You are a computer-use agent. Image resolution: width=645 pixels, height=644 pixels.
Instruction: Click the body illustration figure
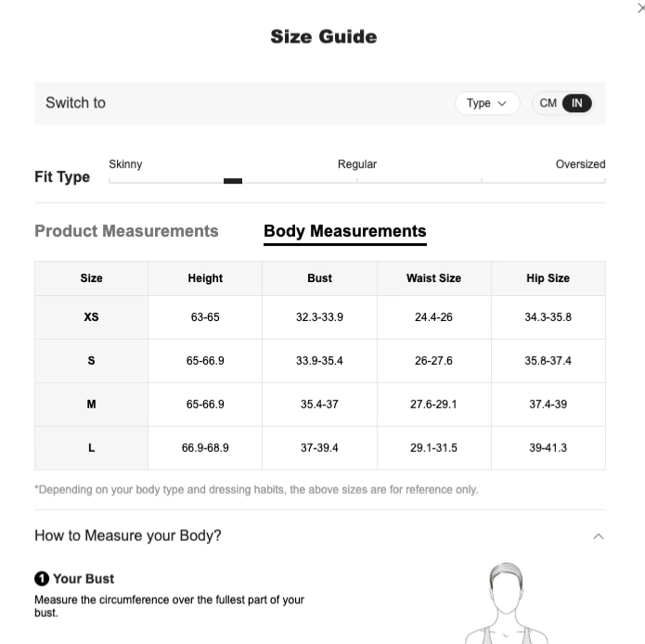(507, 603)
